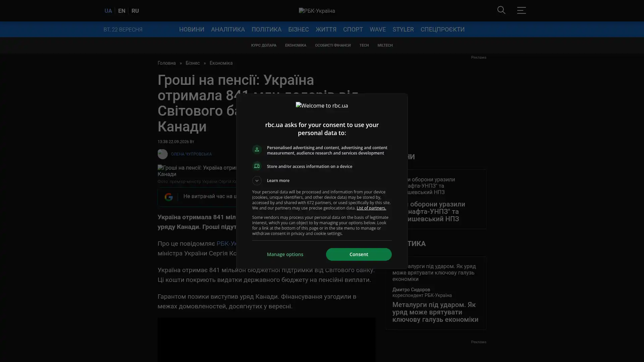Click the Welcome to rbc.ua dialog logo

point(322,106)
